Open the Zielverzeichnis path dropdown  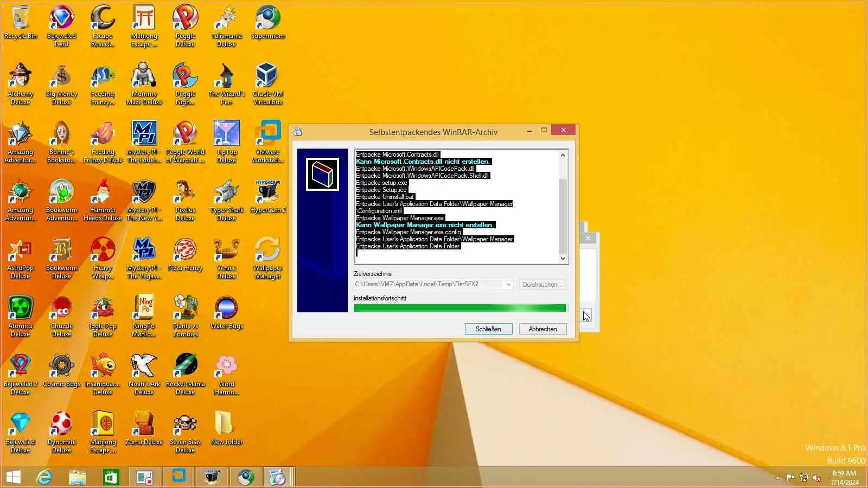[508, 285]
